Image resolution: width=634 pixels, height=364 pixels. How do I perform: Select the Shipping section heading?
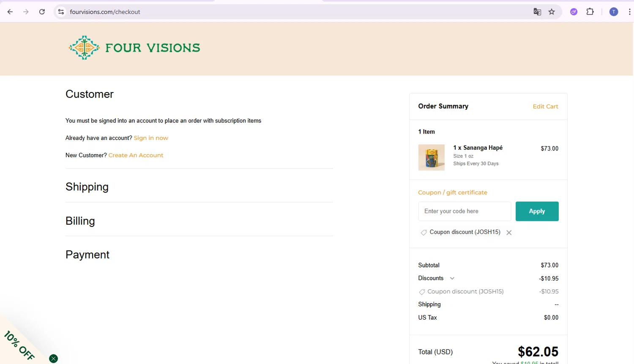pyautogui.click(x=87, y=187)
